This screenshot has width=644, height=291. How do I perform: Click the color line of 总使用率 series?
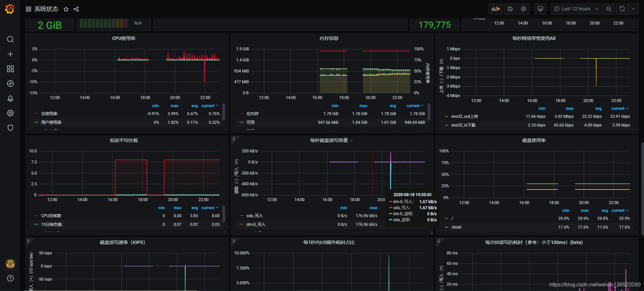click(x=36, y=114)
